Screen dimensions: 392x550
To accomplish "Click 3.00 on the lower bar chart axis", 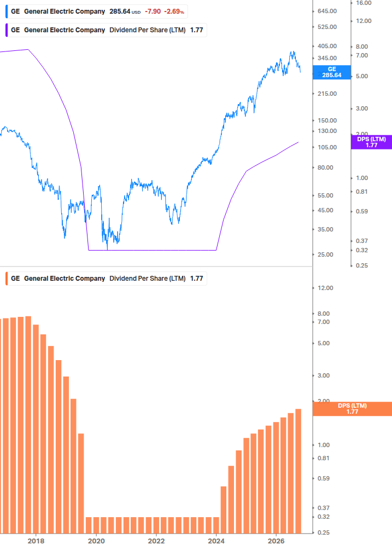I will [x=324, y=375].
